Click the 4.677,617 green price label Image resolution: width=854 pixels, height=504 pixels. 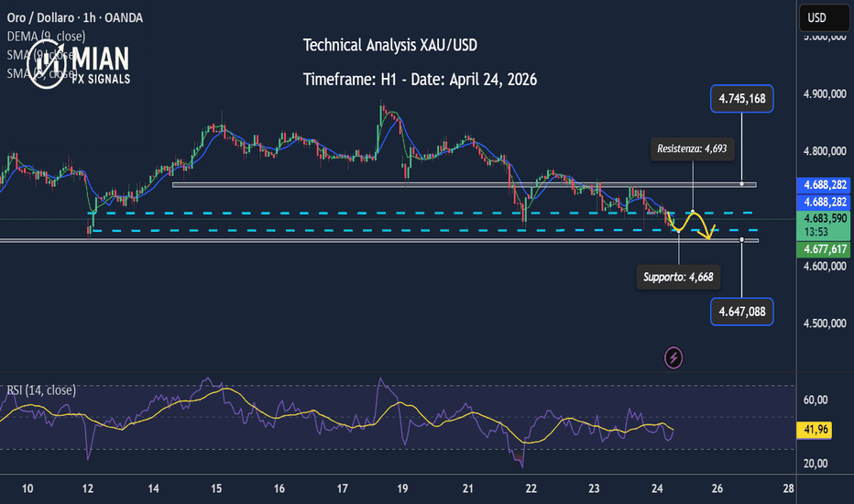[825, 249]
